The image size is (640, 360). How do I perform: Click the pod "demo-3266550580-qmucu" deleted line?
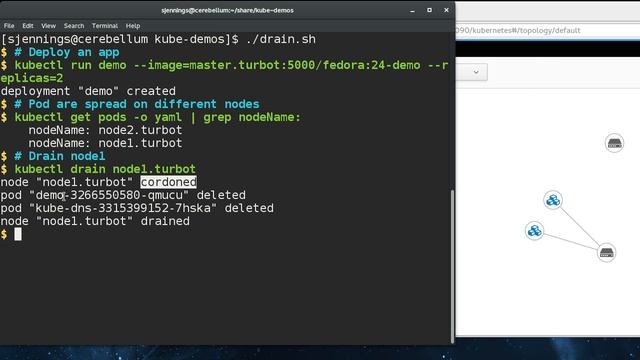123,195
